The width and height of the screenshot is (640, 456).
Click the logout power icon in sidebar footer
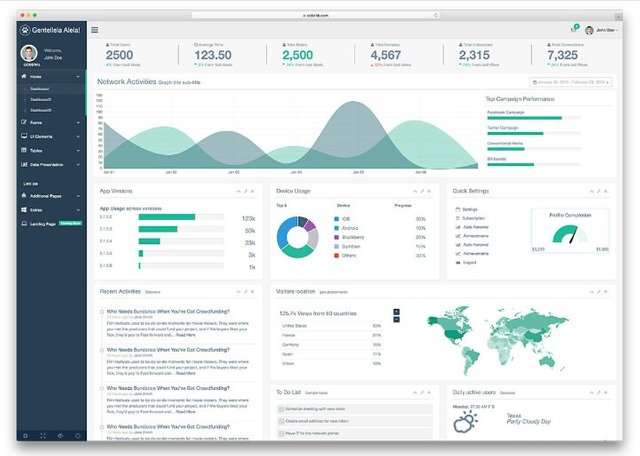click(78, 436)
